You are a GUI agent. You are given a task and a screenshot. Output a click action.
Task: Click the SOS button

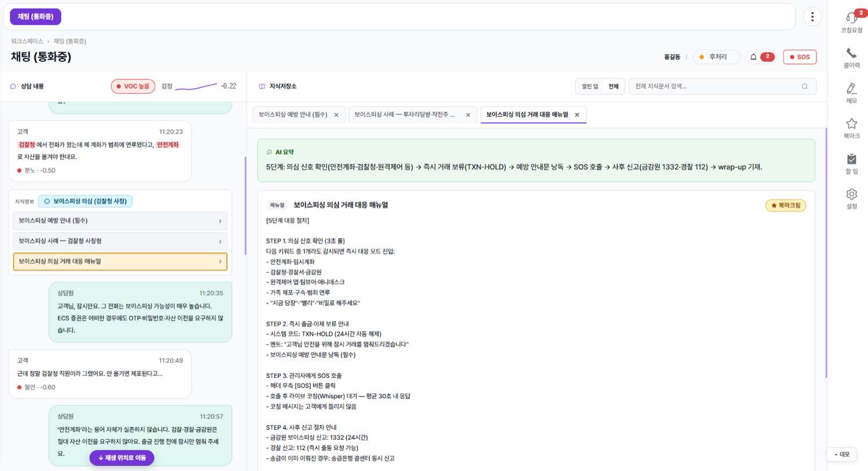coord(800,57)
